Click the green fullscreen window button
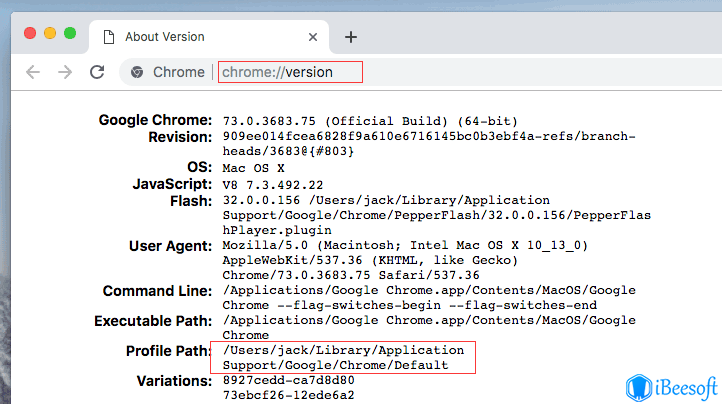 tap(70, 33)
